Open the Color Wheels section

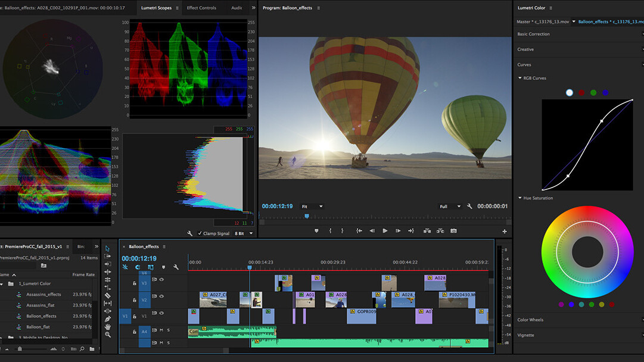530,320
